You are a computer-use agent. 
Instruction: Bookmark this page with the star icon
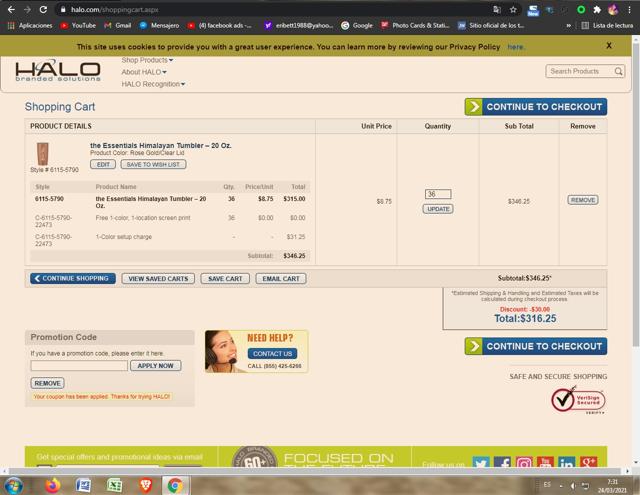pos(513,9)
